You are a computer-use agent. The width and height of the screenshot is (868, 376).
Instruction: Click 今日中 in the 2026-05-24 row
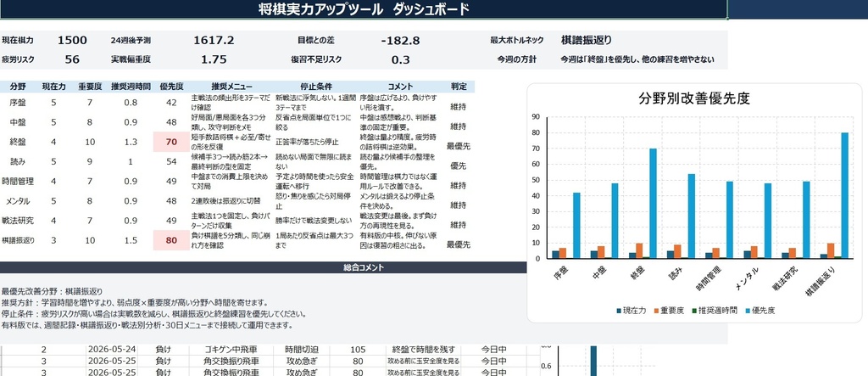pyautogui.click(x=494, y=349)
